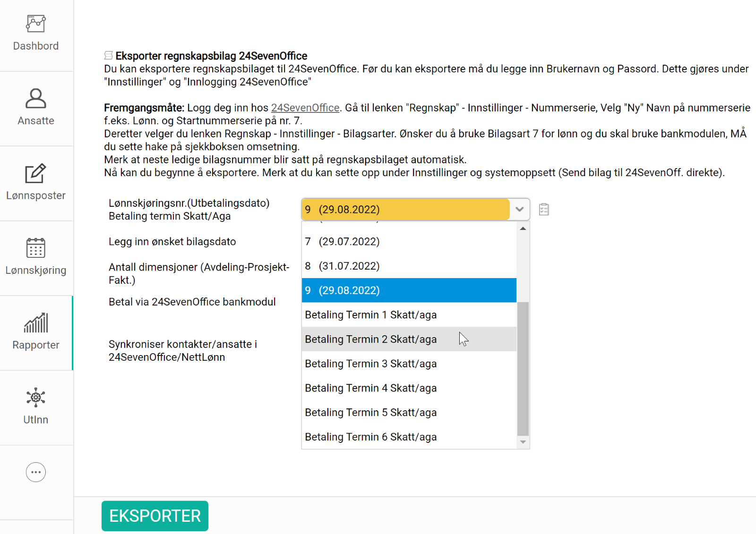
Task: Click the checklist icon beside dropdown
Action: click(x=544, y=209)
